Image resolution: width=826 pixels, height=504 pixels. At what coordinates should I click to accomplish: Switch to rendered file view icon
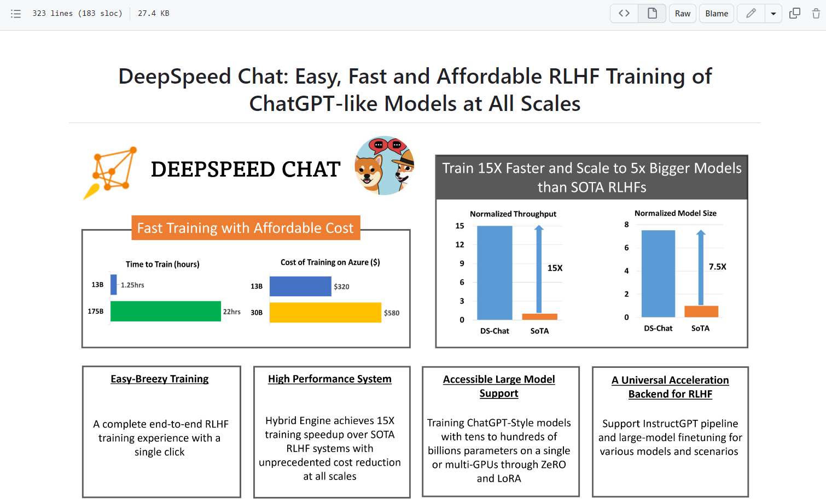(x=652, y=13)
